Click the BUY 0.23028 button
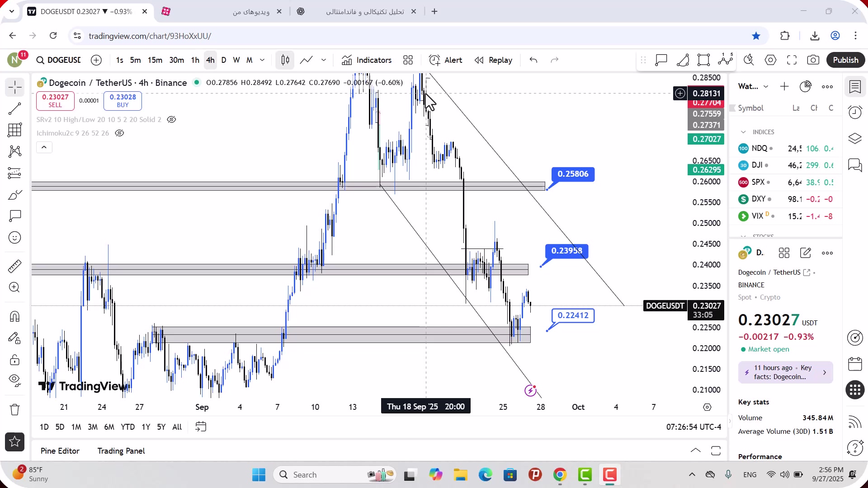This screenshot has height=488, width=868. (123, 101)
